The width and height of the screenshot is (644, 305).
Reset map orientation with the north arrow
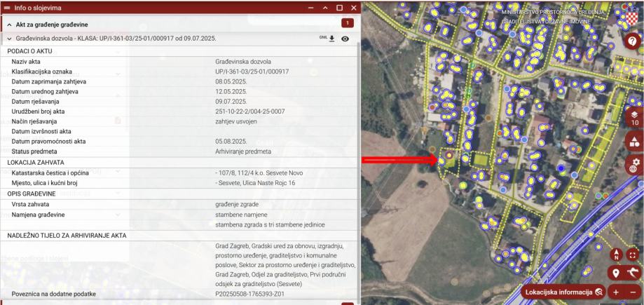click(x=617, y=255)
